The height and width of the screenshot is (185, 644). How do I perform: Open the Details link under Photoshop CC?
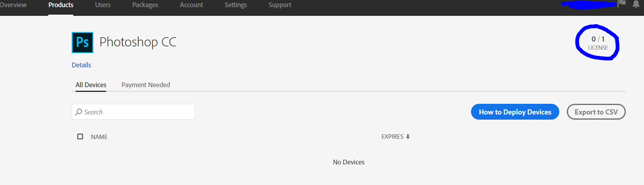click(81, 65)
